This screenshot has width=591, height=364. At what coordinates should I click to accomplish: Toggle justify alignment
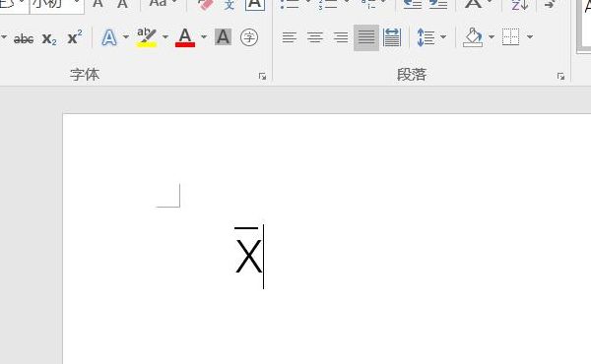click(366, 37)
